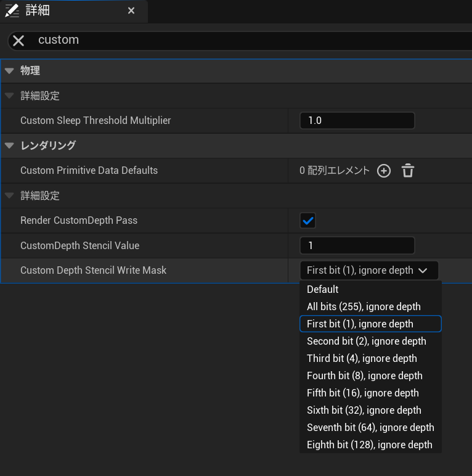Remove all Custom Primitive Data Defaults elements
Viewport: 472px width, 476px height.
click(408, 171)
